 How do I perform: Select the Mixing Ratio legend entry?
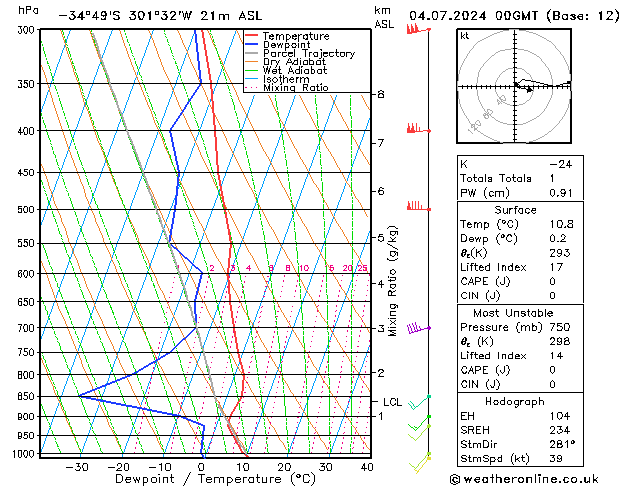point(287,88)
